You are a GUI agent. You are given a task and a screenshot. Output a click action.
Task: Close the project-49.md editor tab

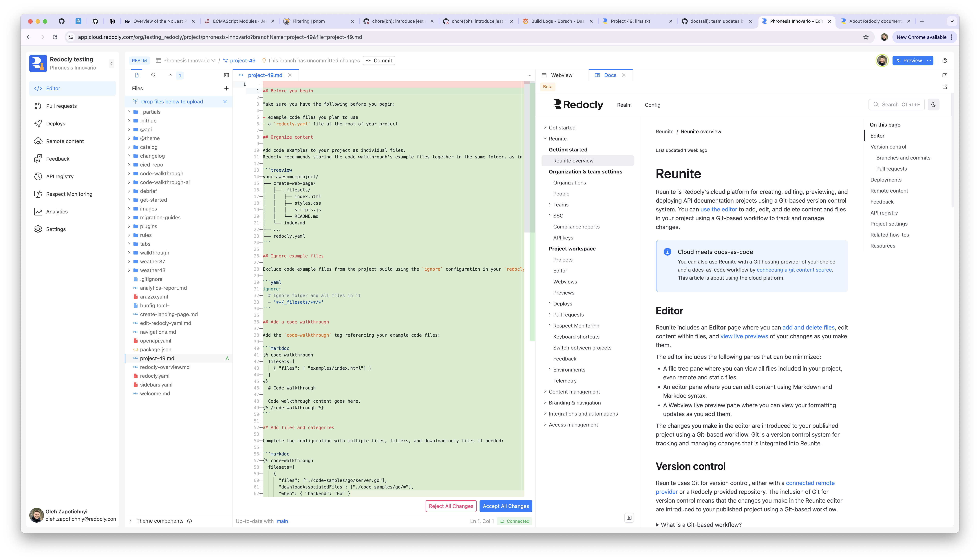tap(290, 75)
